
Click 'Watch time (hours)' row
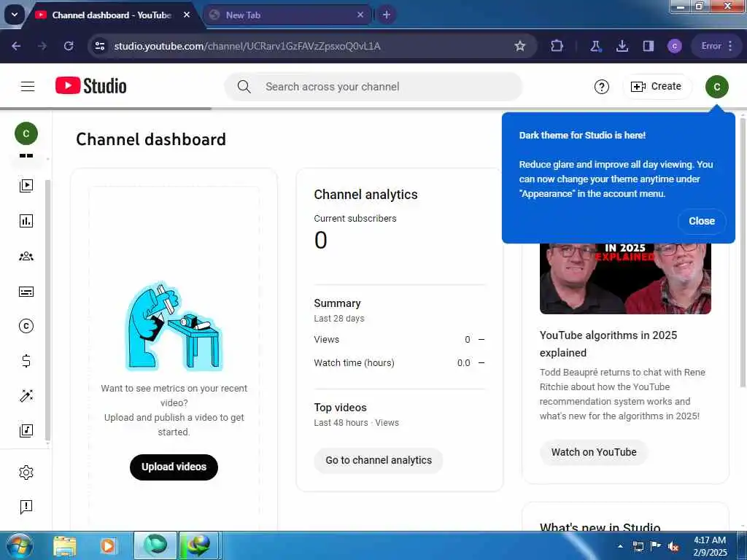click(399, 363)
